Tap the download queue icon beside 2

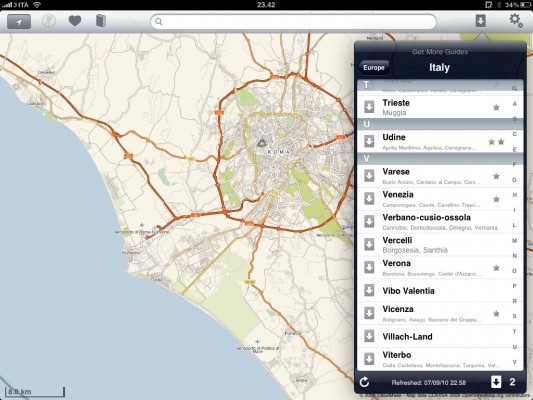496,382
